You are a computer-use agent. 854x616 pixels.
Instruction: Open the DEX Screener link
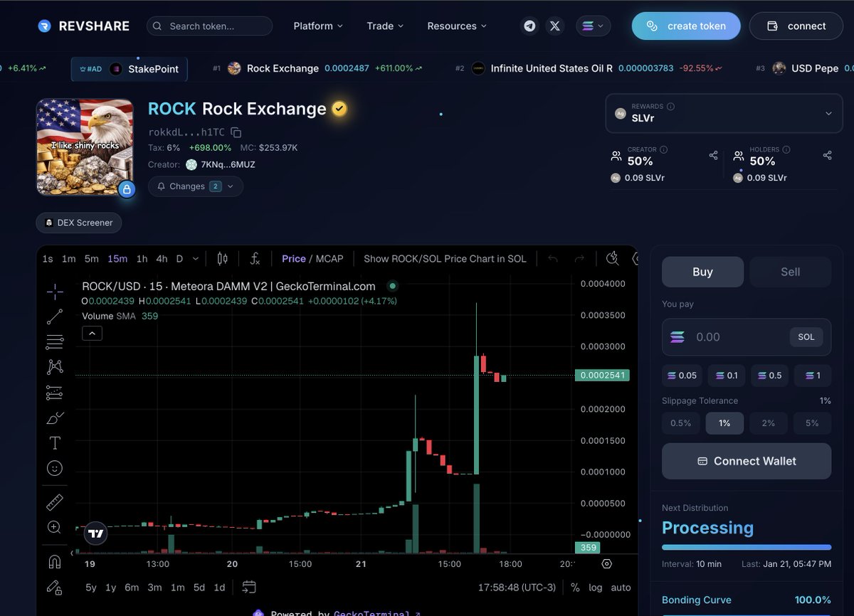[79, 223]
